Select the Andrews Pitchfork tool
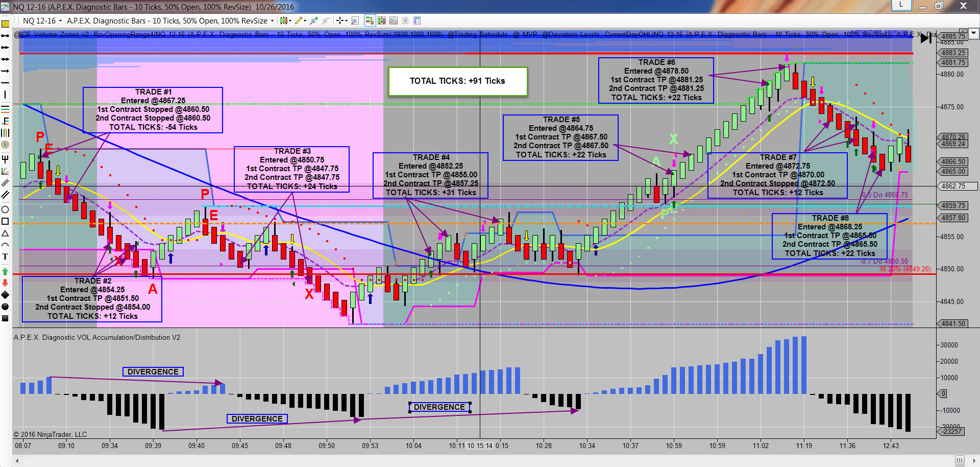This screenshot has height=467, width=980. pos(5,158)
